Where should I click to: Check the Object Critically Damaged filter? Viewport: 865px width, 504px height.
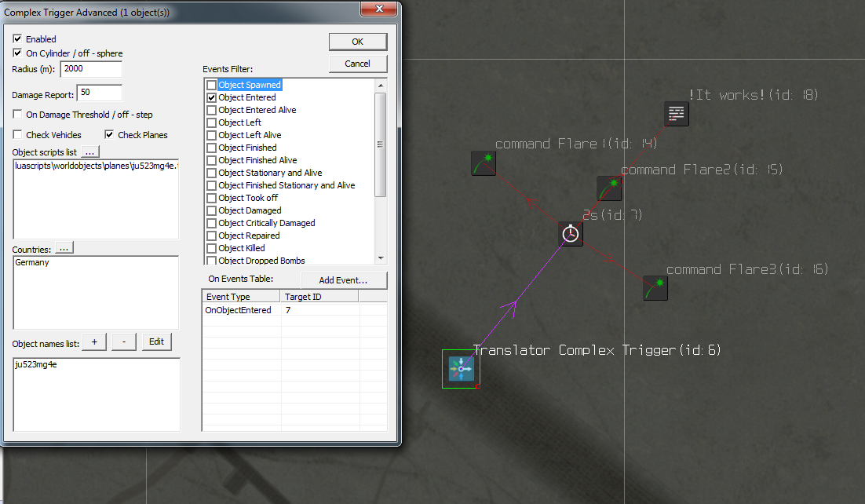pyautogui.click(x=211, y=224)
